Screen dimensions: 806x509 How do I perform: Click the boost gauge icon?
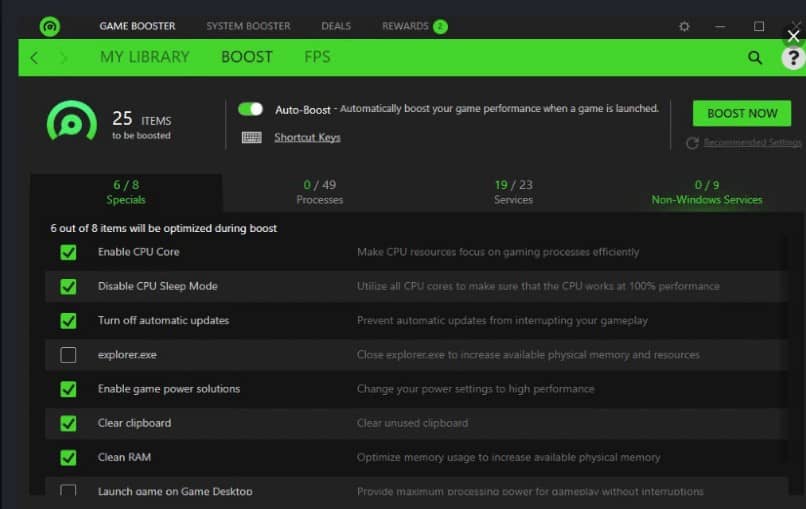click(71, 121)
